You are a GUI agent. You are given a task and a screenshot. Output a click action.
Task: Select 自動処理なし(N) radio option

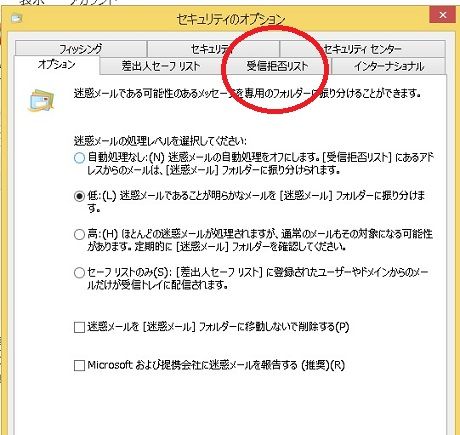pyautogui.click(x=79, y=157)
